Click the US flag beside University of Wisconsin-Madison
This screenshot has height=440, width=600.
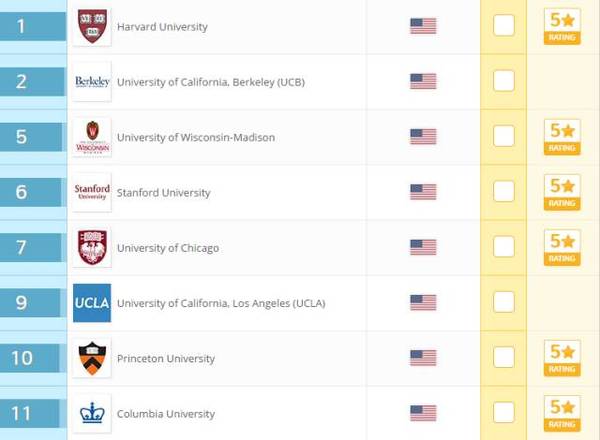point(423,137)
